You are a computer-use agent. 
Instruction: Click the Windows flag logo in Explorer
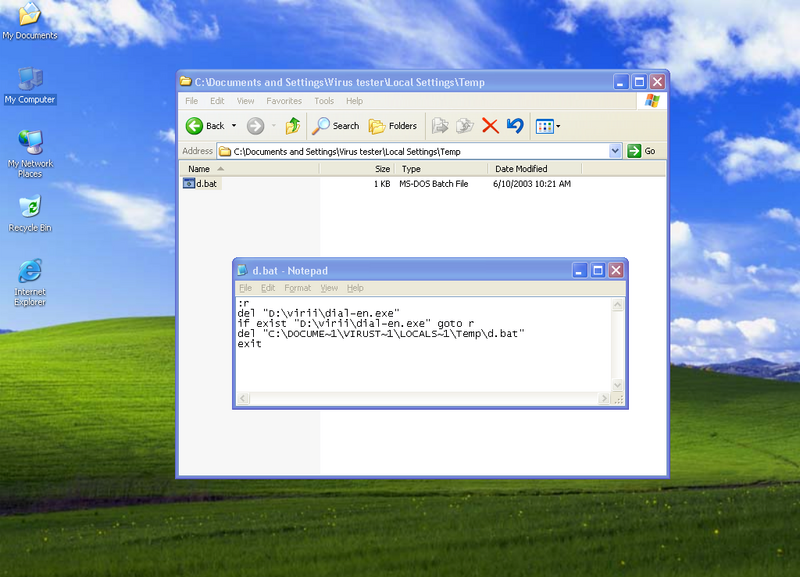click(x=652, y=101)
